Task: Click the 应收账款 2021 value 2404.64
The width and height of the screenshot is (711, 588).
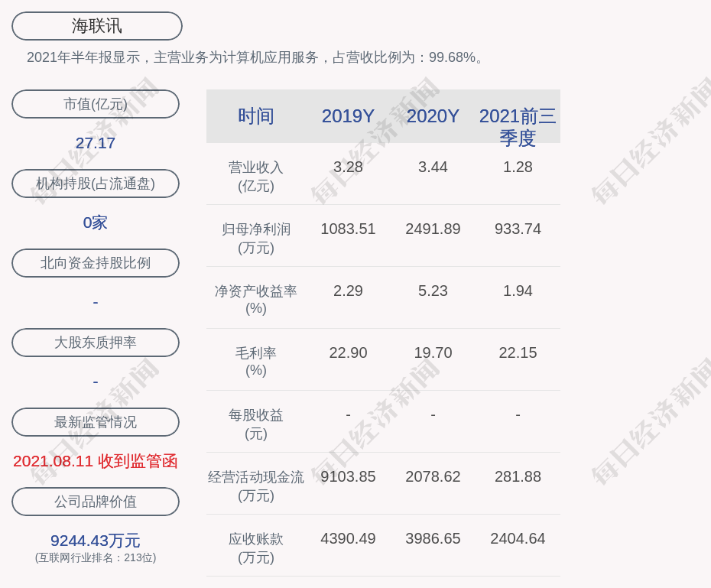Action: pyautogui.click(x=518, y=538)
